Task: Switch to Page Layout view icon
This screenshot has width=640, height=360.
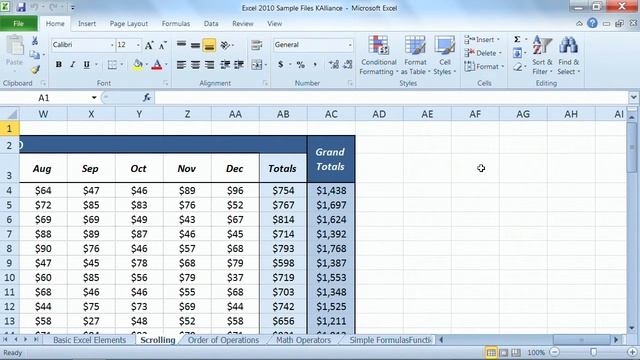Action: point(504,352)
